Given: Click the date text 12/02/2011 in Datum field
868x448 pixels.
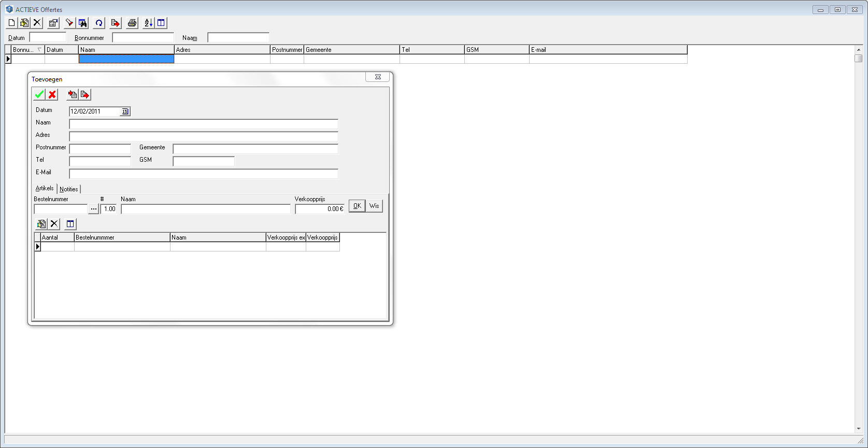Looking at the screenshot, I should pyautogui.click(x=86, y=111).
